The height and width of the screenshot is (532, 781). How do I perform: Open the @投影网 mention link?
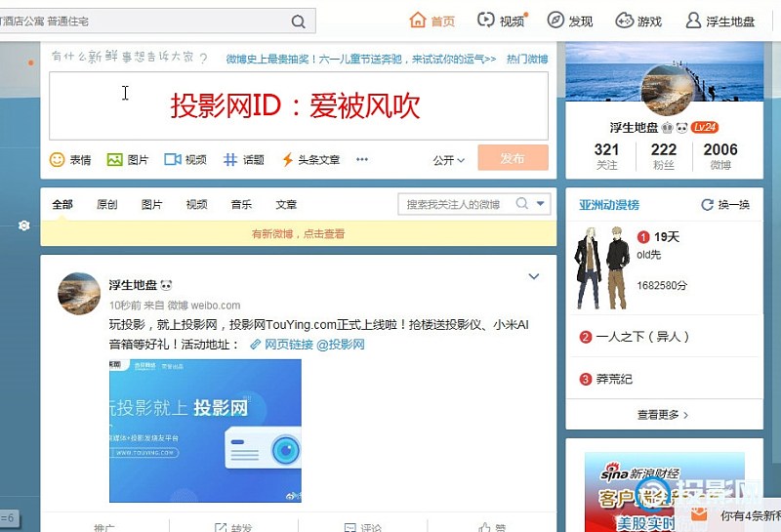pos(340,345)
